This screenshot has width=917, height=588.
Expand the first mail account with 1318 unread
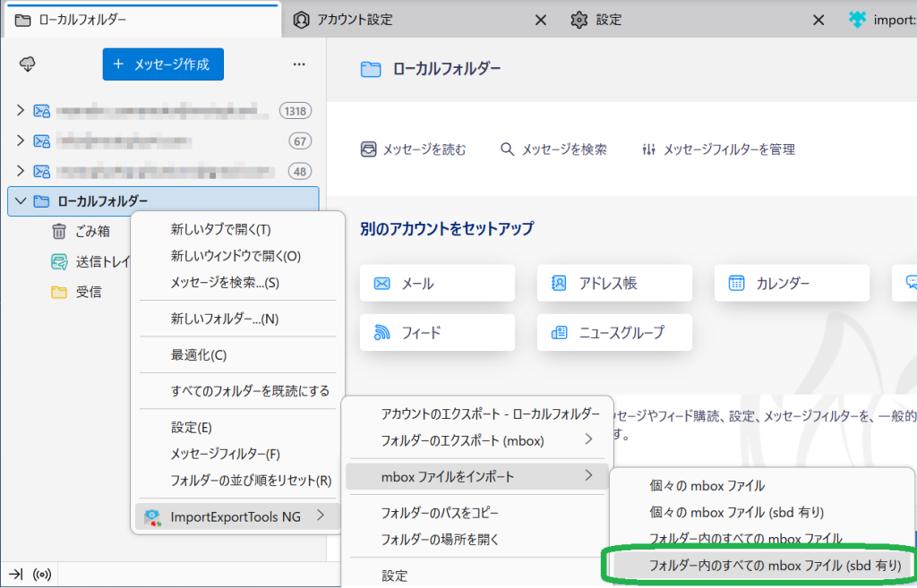coord(21,111)
